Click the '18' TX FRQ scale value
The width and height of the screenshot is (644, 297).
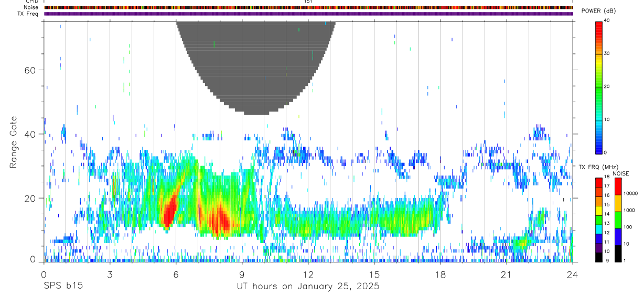[x=607, y=178]
